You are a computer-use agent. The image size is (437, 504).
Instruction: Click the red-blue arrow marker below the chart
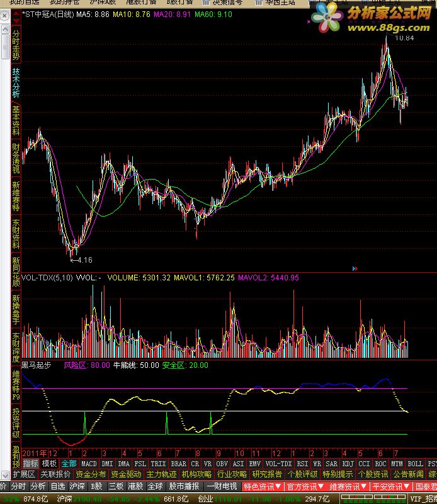(355, 268)
